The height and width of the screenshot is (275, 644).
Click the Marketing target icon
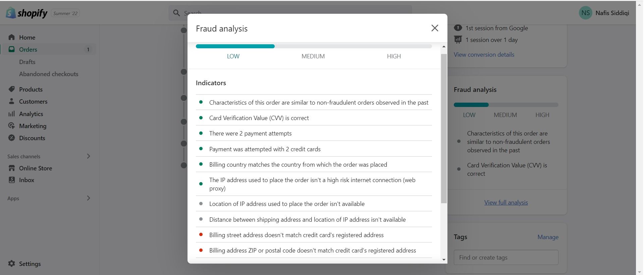12,126
